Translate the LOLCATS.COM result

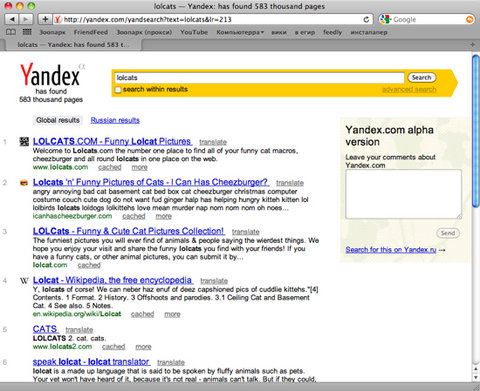click(x=213, y=142)
